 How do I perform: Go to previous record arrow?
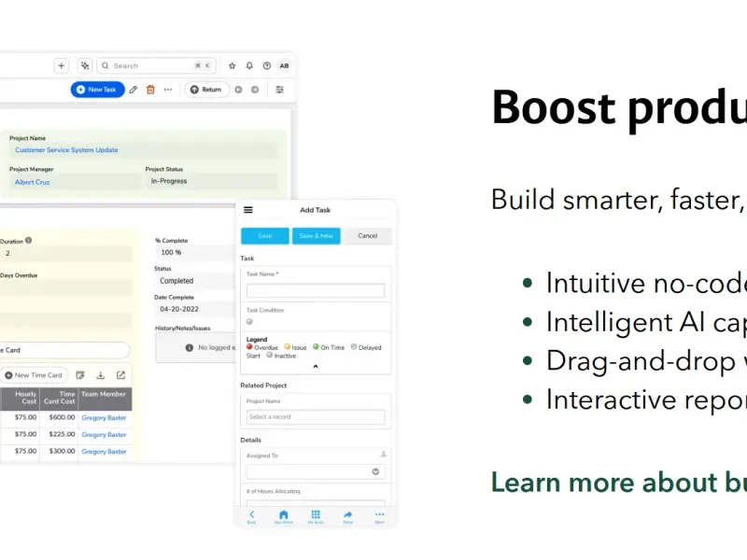tap(239, 90)
